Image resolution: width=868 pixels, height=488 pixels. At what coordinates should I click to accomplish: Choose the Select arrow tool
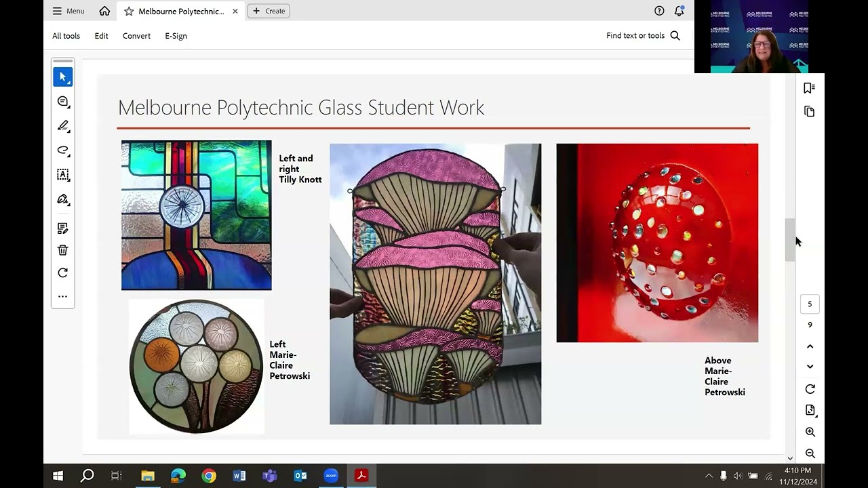coord(63,77)
